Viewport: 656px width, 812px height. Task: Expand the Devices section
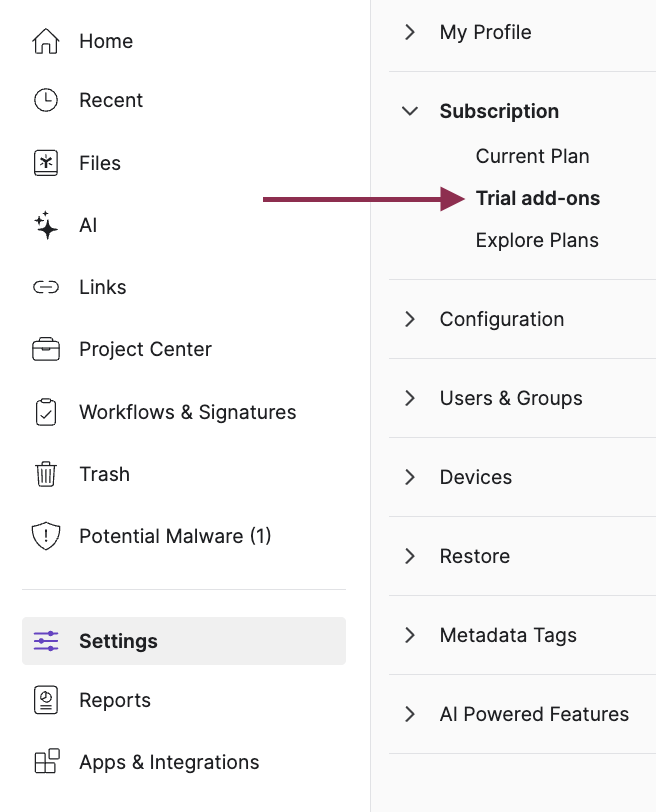410,477
